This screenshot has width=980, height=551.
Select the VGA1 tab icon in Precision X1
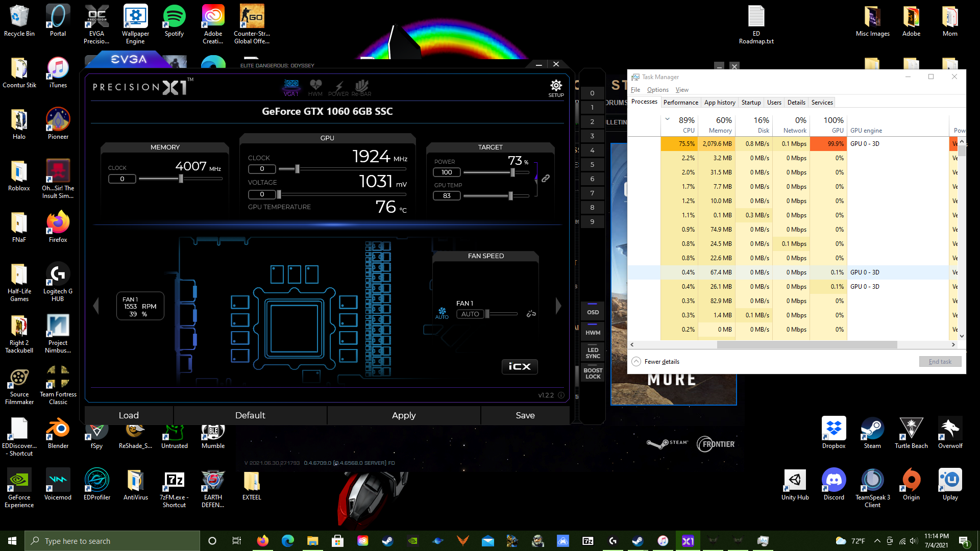(291, 88)
